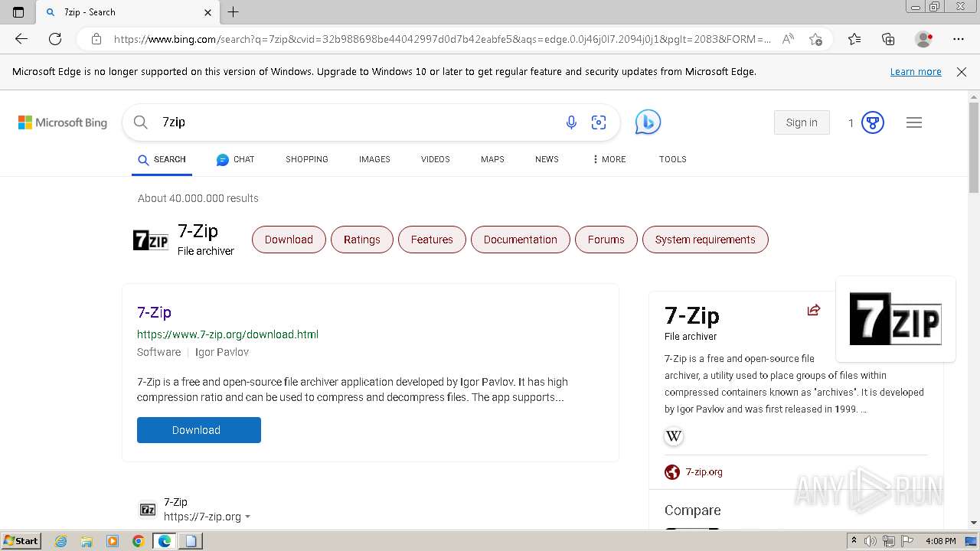Launch Internet Explorer from taskbar
This screenshot has height=551, width=980.
click(61, 541)
